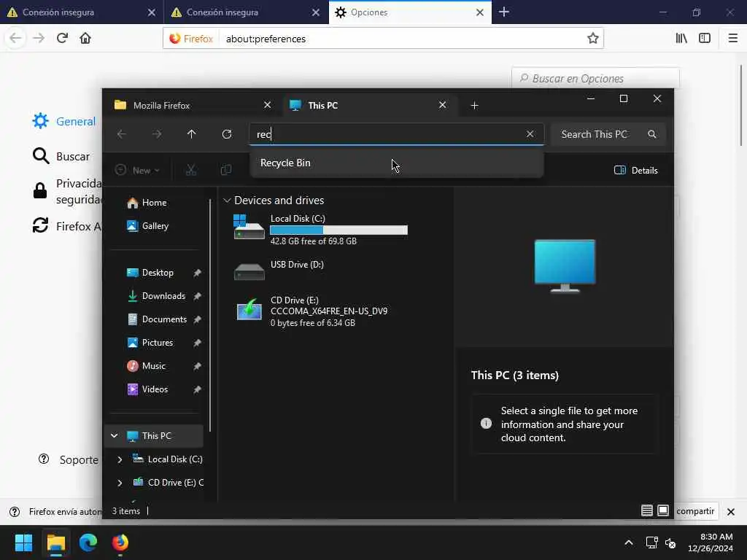Viewport: 747px width, 560px height.
Task: Click the Local Disk (C:) usage bar
Action: pyautogui.click(x=338, y=230)
